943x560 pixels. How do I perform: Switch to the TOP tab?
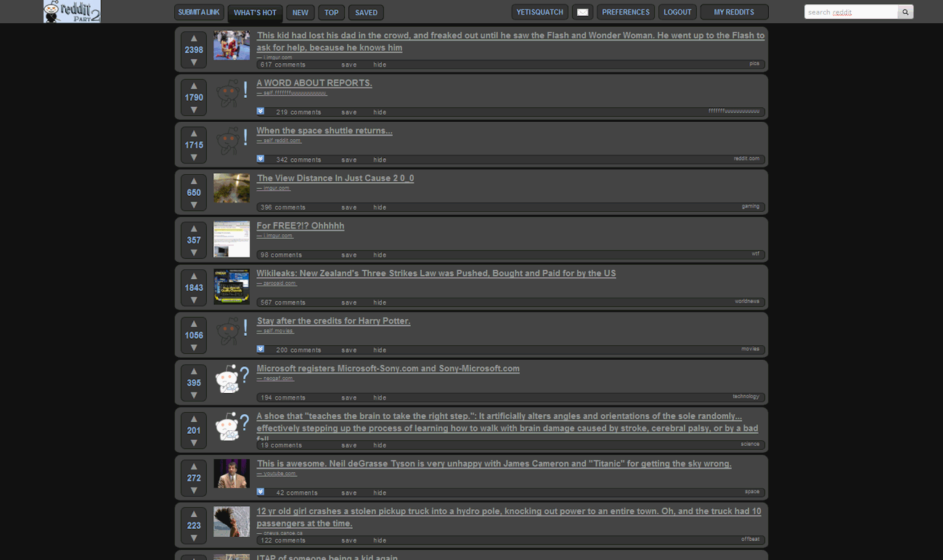click(x=331, y=12)
